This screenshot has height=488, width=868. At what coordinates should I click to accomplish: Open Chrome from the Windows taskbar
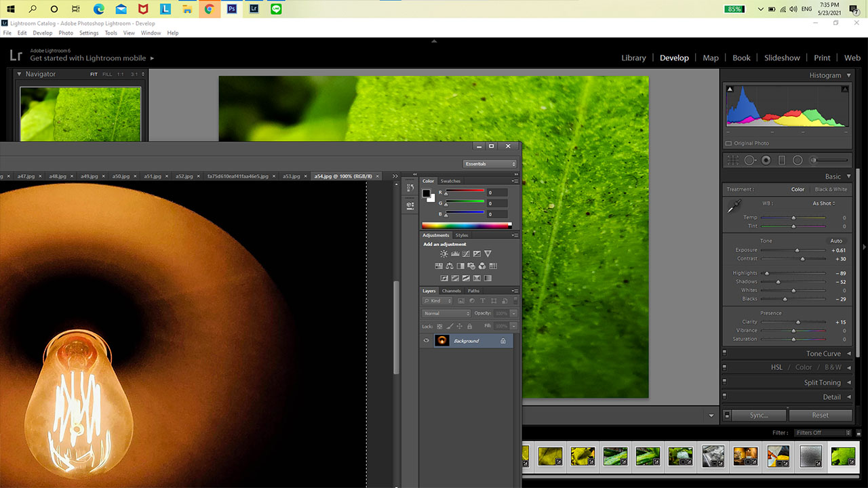click(x=210, y=9)
